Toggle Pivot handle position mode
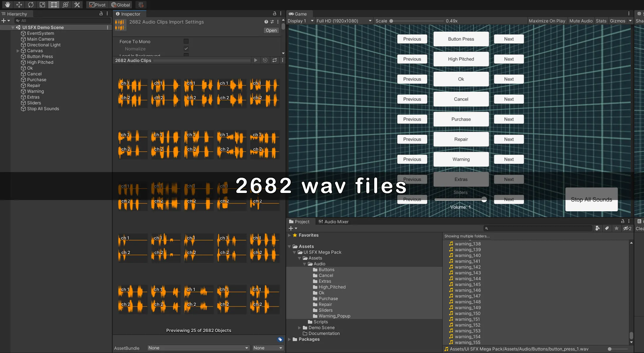Viewport: 644px width, 353px height. point(97,5)
